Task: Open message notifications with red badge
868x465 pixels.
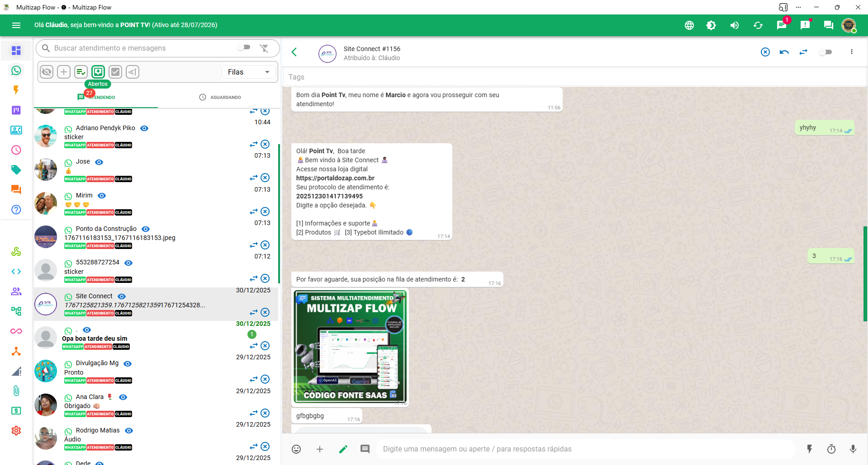Action: 782,25
